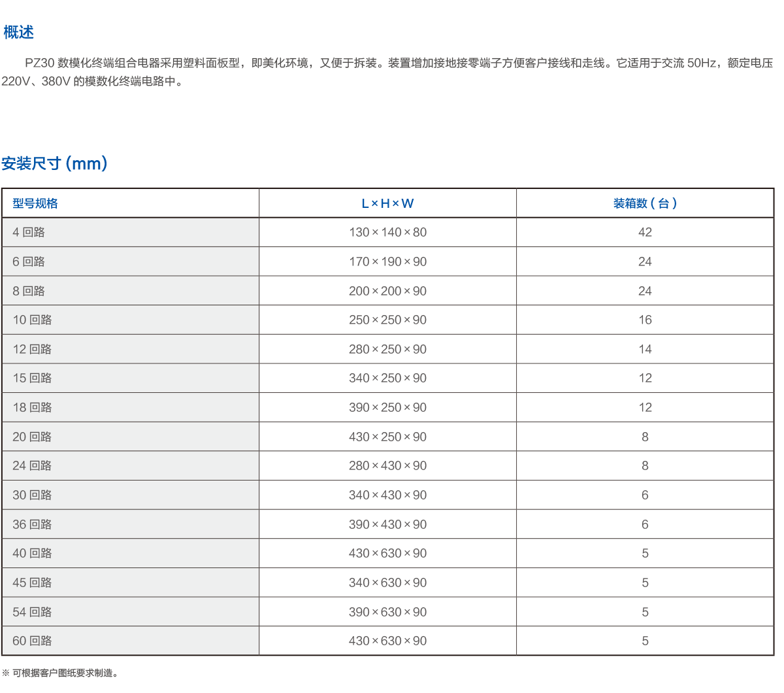Select packing count 6 in 30 回路 row

tap(645, 495)
